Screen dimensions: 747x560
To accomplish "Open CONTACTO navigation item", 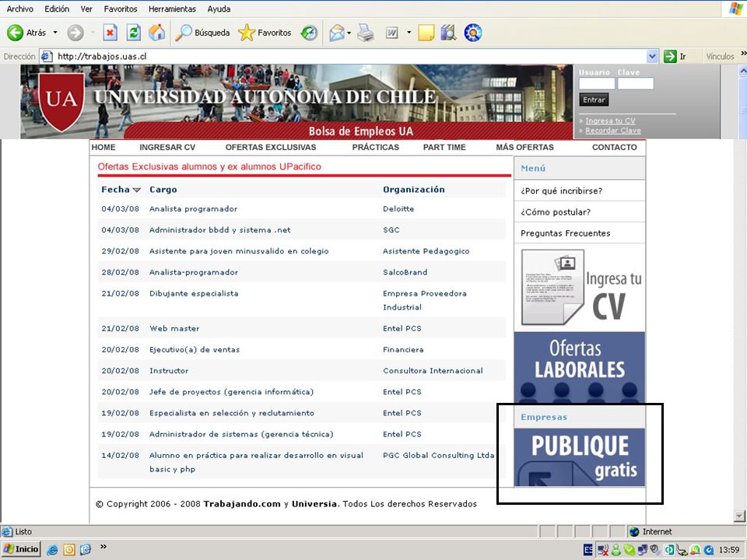I will pos(615,147).
